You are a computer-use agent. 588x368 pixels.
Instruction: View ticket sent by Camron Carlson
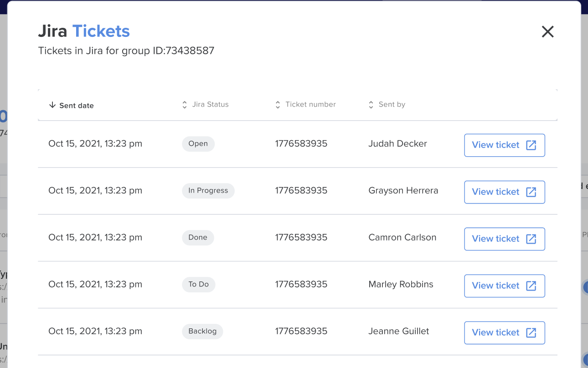[505, 239]
